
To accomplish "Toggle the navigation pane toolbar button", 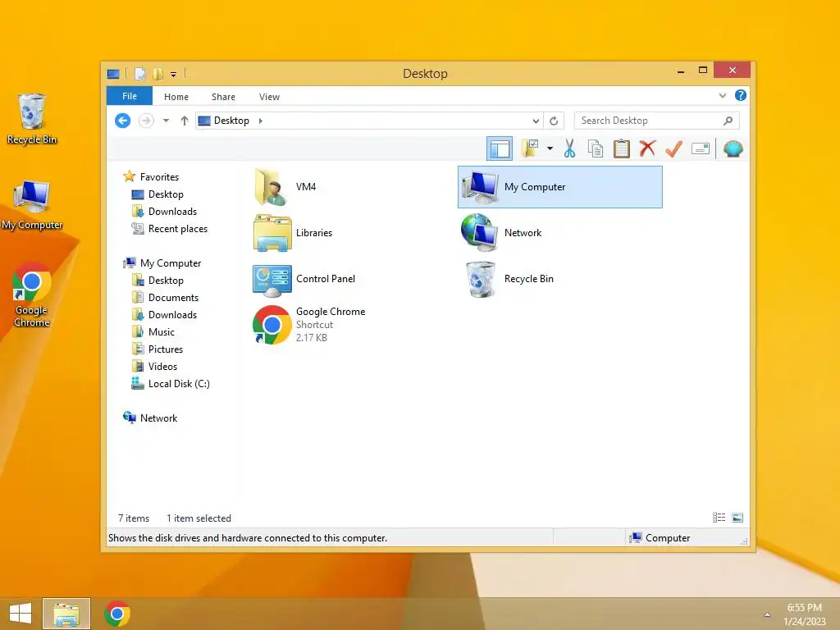I will 500,148.
